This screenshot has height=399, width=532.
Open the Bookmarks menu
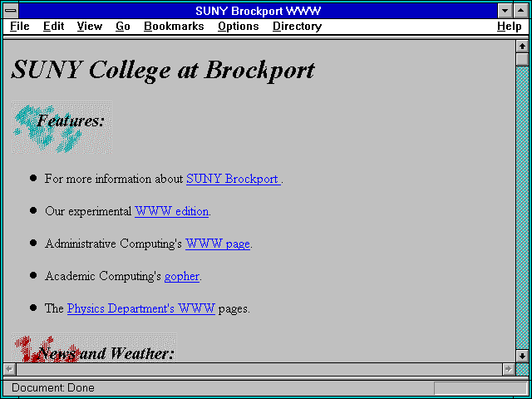pos(174,27)
